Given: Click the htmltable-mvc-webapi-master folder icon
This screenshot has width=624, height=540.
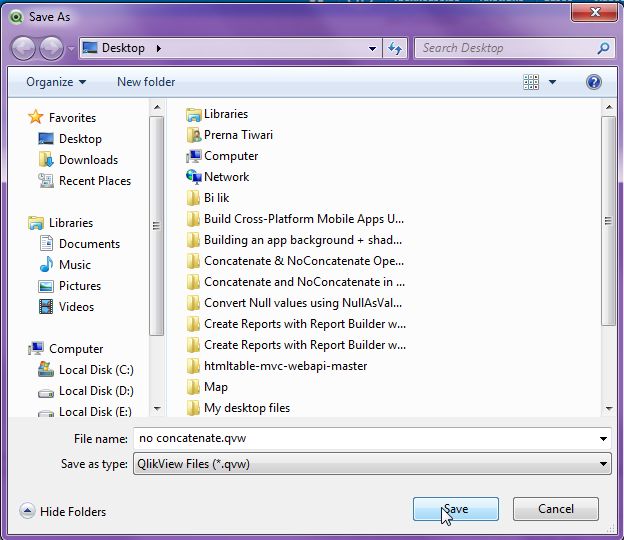Looking at the screenshot, I should [193, 366].
